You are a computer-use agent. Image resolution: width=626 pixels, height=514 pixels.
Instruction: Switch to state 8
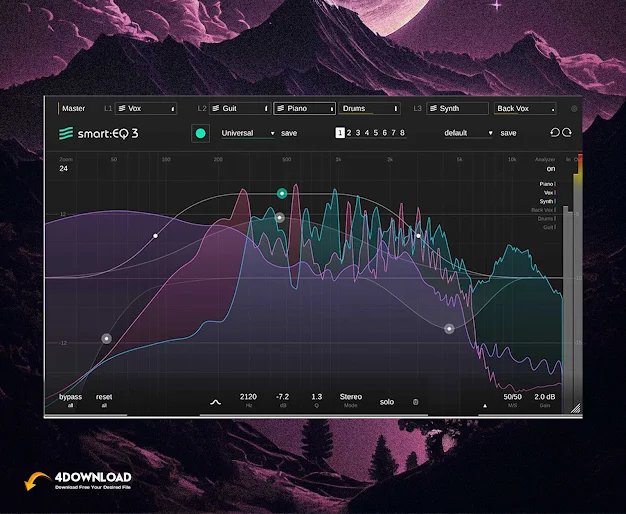point(402,133)
